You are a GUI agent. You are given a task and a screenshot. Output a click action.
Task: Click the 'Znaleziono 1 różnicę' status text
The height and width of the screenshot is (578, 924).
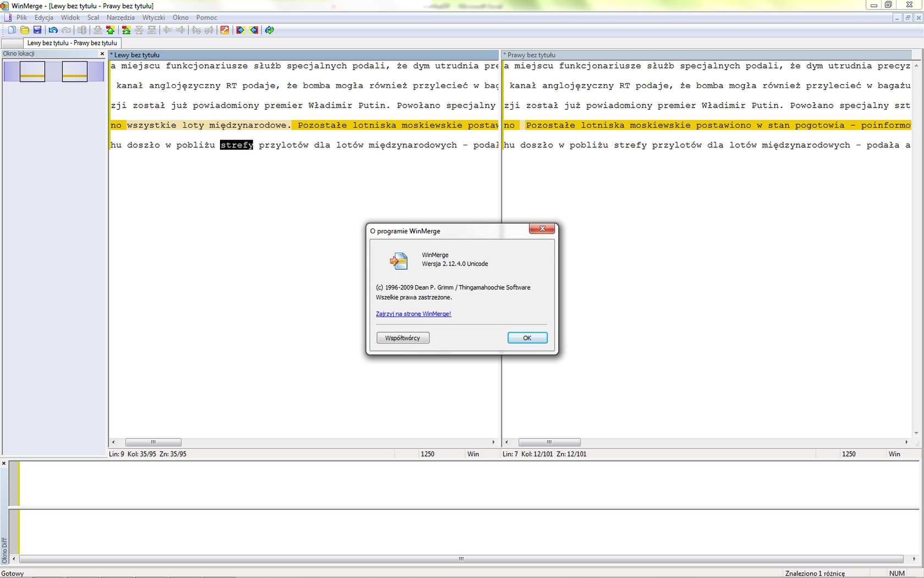tap(815, 574)
